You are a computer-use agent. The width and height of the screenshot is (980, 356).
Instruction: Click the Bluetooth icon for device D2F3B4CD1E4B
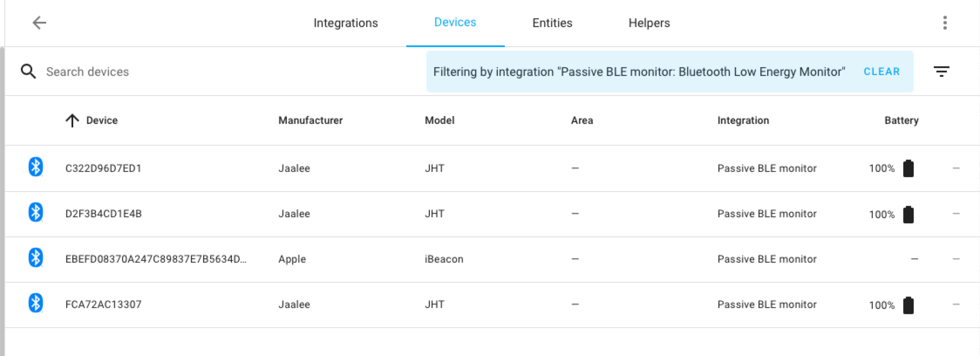coord(35,213)
